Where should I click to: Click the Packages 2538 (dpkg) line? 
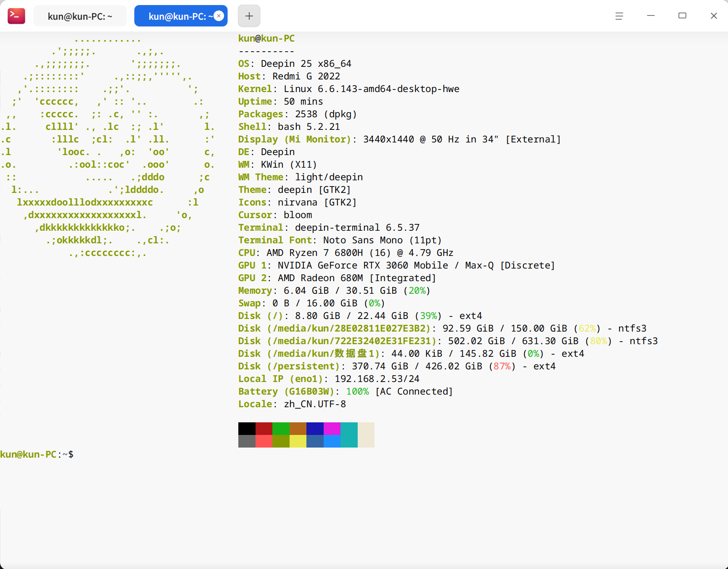pyautogui.click(x=298, y=114)
